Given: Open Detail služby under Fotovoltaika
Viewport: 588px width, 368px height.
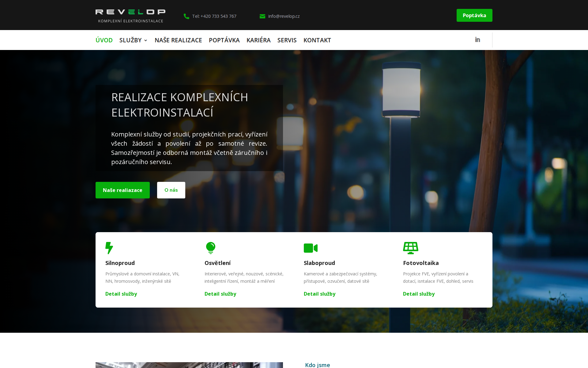Looking at the screenshot, I should [x=419, y=294].
